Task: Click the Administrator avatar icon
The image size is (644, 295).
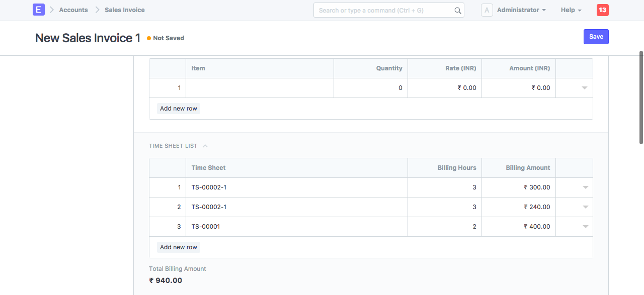Action: click(487, 10)
